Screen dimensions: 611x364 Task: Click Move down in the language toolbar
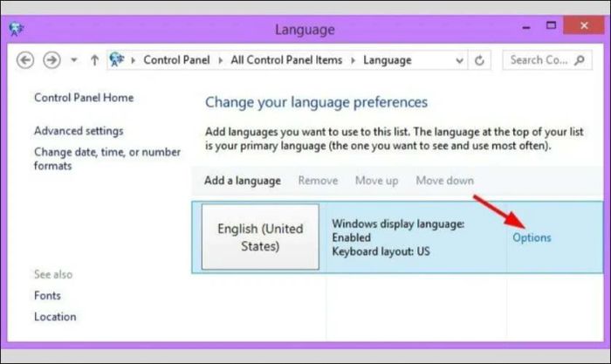pyautogui.click(x=444, y=181)
